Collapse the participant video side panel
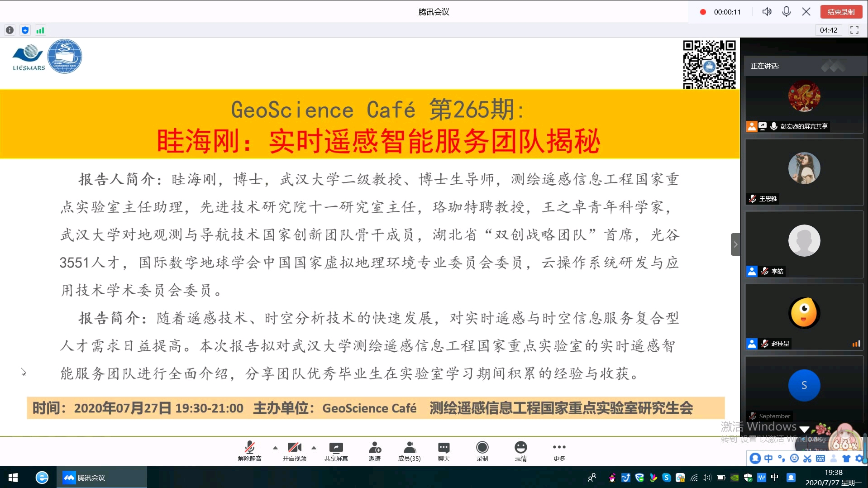 [735, 244]
